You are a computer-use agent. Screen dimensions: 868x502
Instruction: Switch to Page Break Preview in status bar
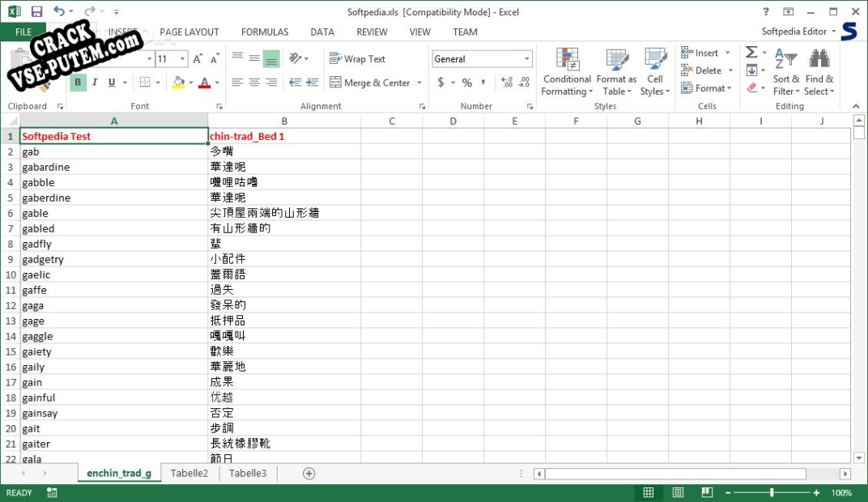pos(707,492)
